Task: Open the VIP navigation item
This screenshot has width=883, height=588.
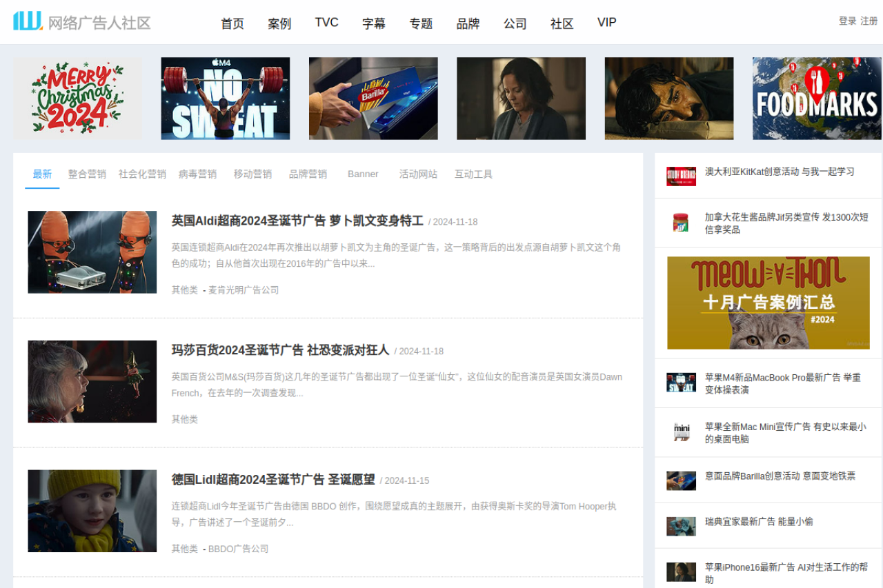Action: [x=607, y=23]
